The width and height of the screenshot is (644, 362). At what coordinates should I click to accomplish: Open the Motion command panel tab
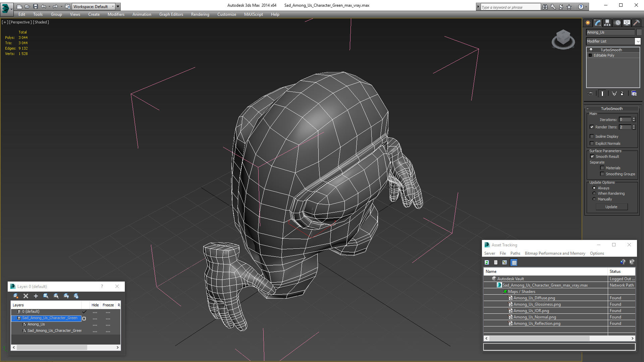click(618, 23)
